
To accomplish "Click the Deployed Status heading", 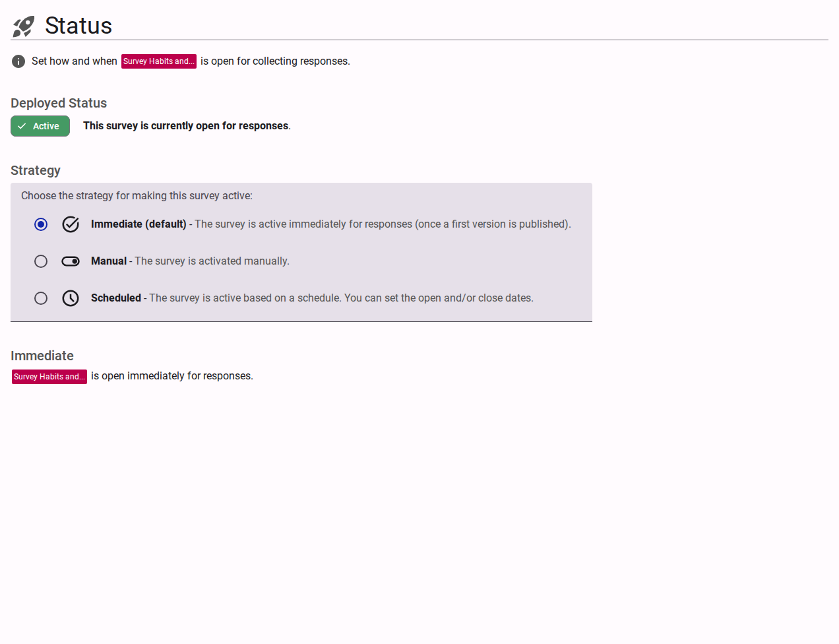I will point(59,103).
